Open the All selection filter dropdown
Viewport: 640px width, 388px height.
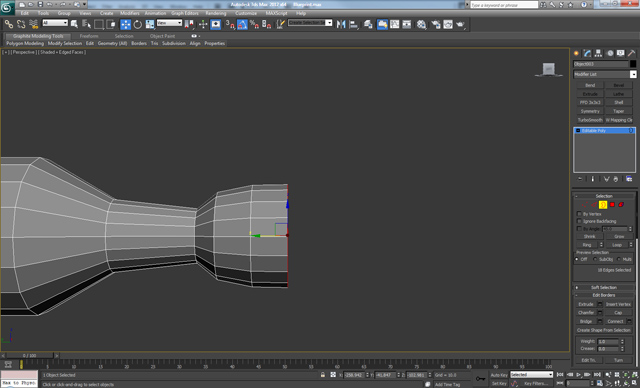tap(55, 23)
